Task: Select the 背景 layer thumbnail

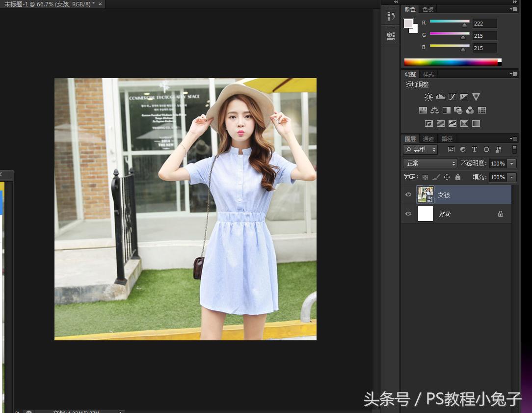Action: [425, 214]
